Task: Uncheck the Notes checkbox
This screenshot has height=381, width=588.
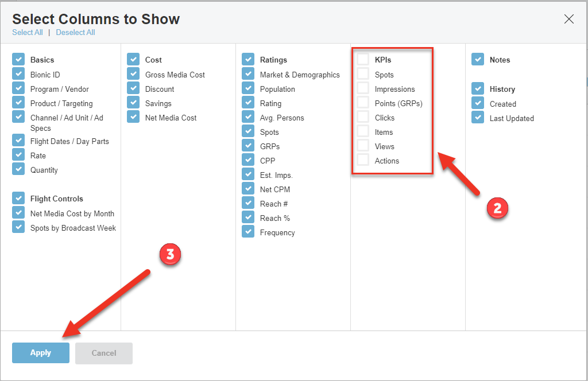Action: click(478, 60)
